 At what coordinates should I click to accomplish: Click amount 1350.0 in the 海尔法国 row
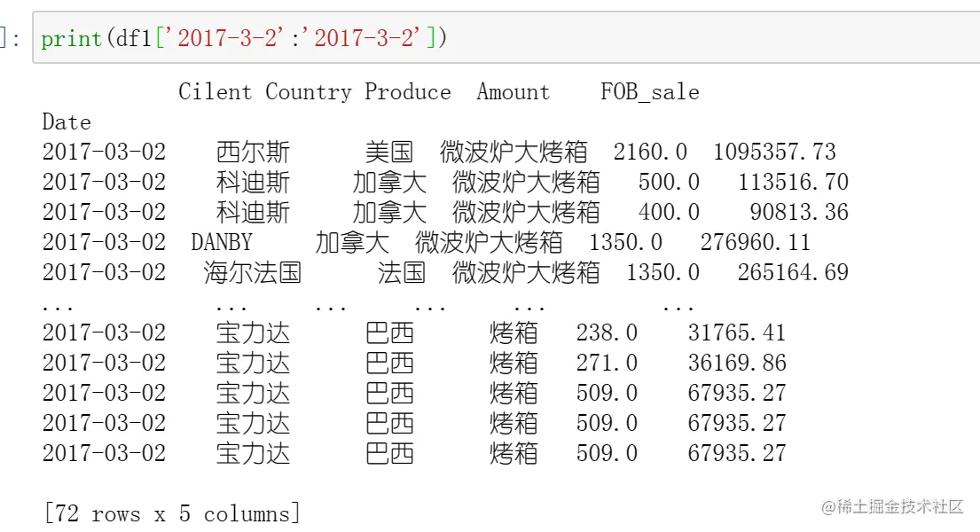(662, 272)
